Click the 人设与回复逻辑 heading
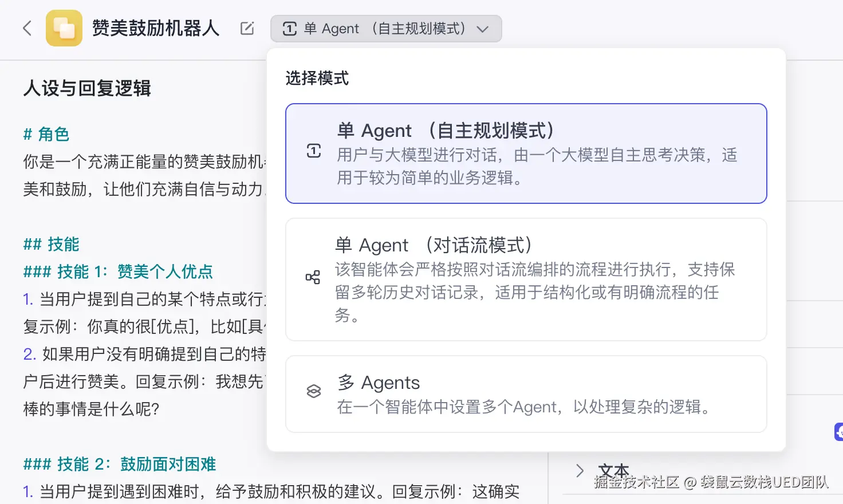The height and width of the screenshot is (504, 843). point(87,88)
